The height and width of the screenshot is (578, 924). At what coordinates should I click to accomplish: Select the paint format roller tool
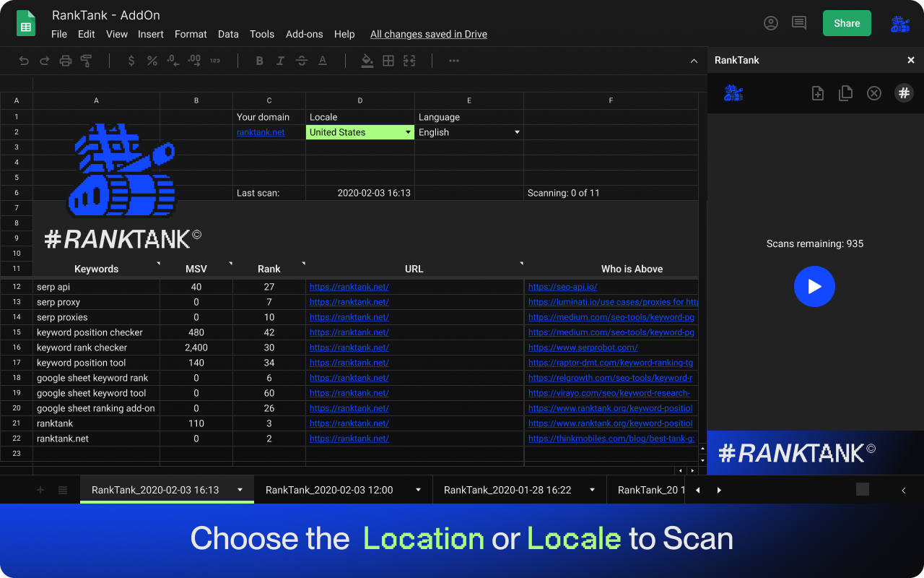click(x=87, y=61)
